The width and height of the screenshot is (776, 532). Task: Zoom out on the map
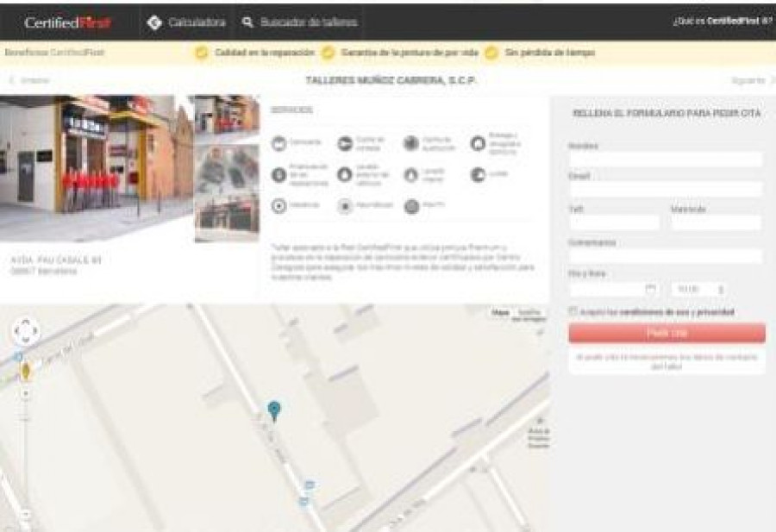(26, 516)
